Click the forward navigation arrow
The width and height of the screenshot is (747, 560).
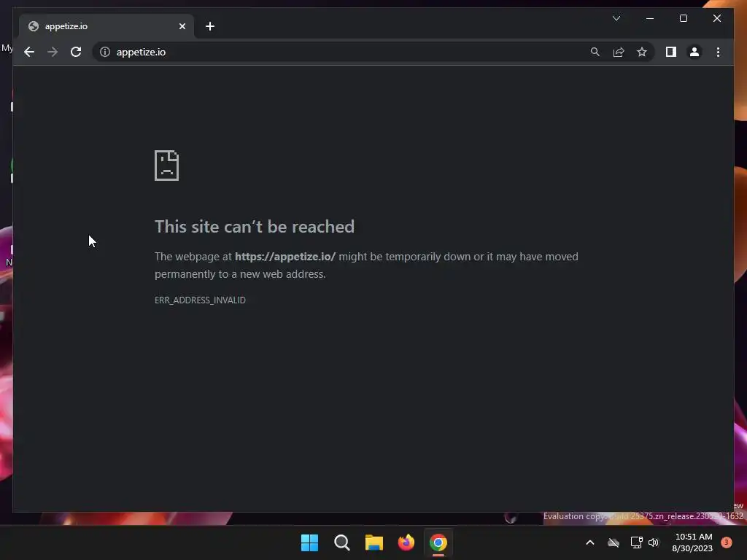[x=53, y=52]
